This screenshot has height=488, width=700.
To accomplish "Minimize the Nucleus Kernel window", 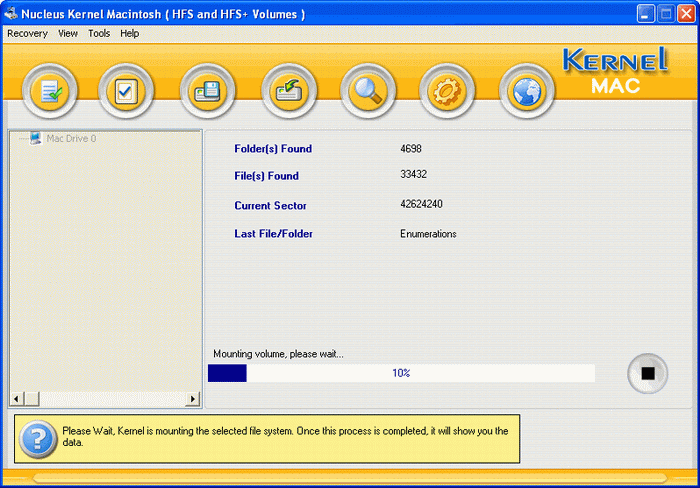I will click(x=646, y=14).
